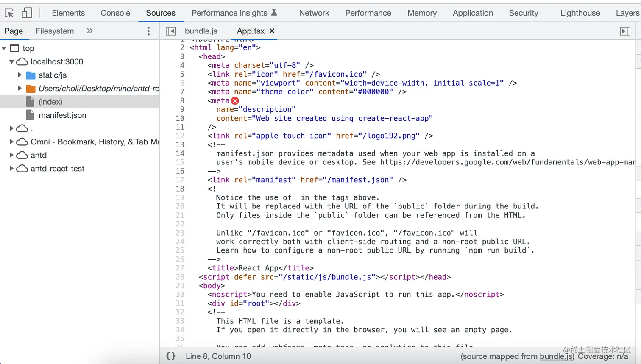Select the App.tsx file tab
This screenshot has height=364, width=641.
coord(251,31)
